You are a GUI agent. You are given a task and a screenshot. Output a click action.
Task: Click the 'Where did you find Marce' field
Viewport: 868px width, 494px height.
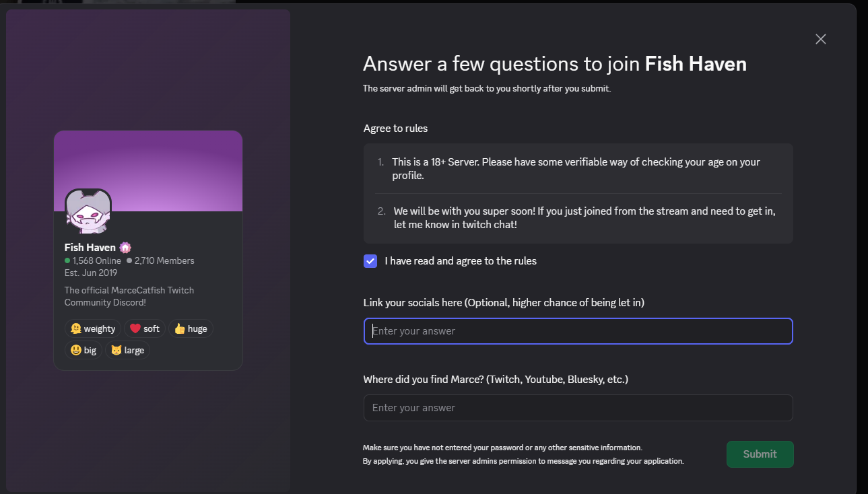pos(578,408)
